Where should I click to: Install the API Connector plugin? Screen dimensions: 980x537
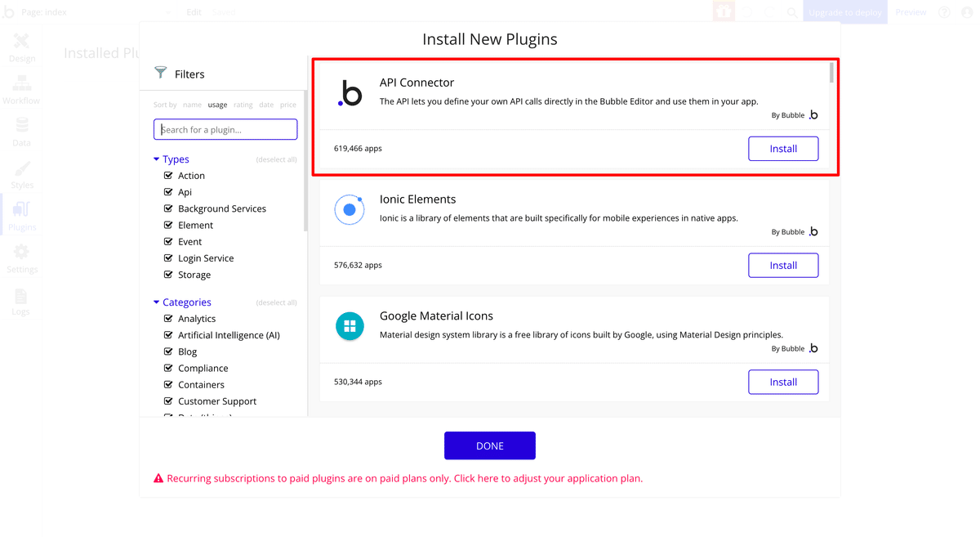[x=783, y=149]
